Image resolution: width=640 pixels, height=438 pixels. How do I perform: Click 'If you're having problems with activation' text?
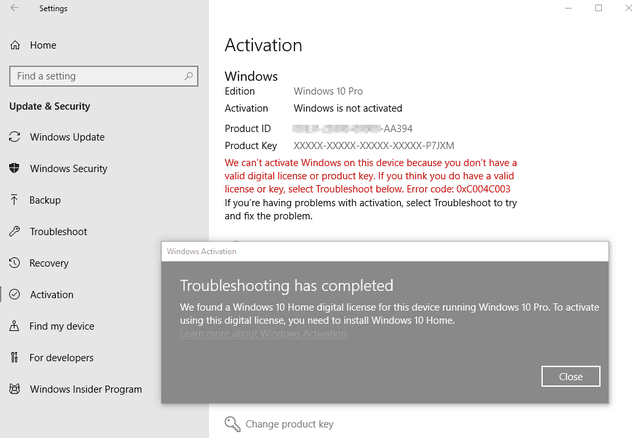(x=371, y=209)
